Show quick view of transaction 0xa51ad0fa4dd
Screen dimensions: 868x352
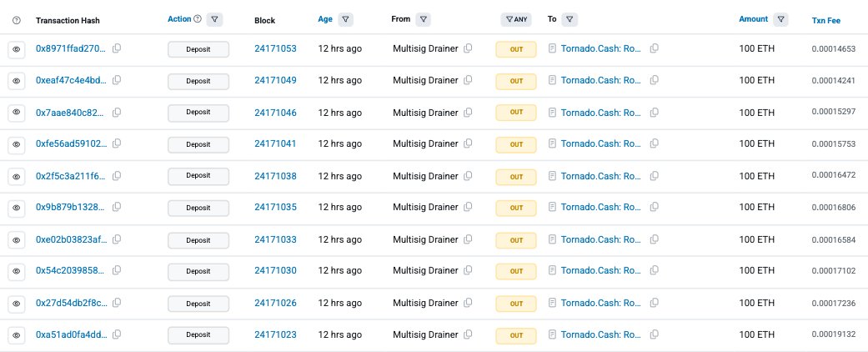(x=16, y=335)
